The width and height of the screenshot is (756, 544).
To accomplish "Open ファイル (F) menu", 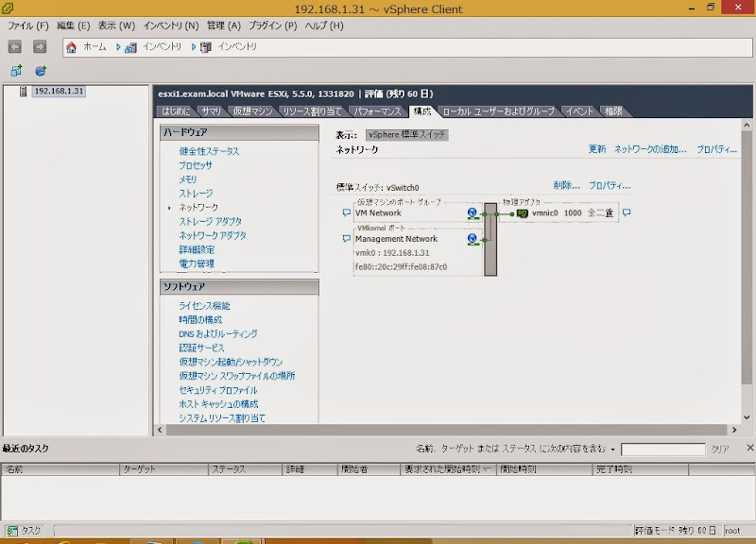I will (x=28, y=26).
